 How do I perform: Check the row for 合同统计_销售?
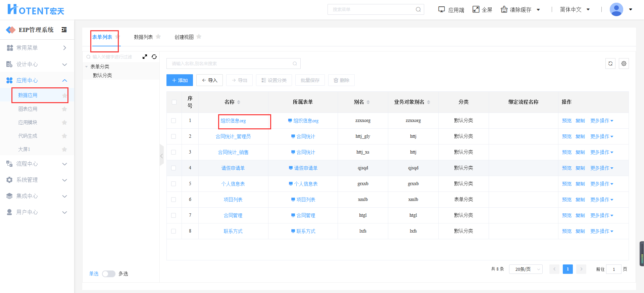[174, 152]
